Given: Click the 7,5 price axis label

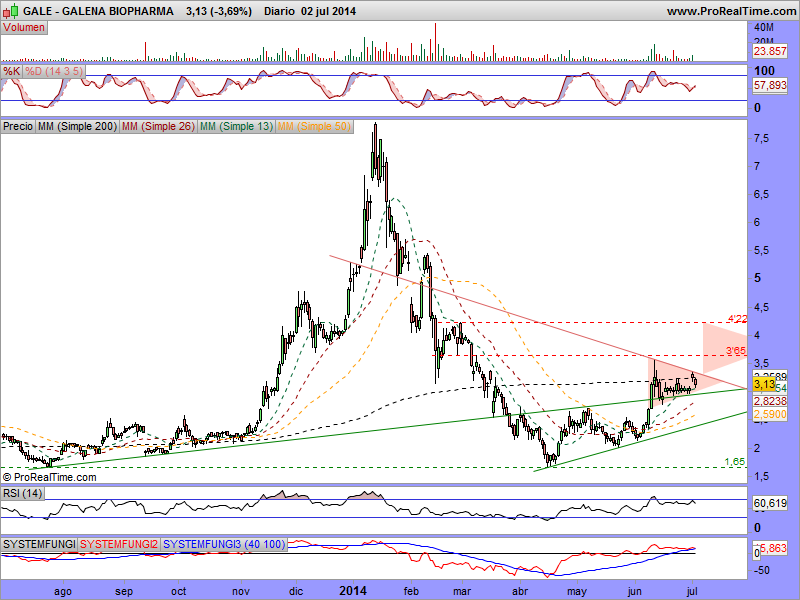Looking at the screenshot, I should pyautogui.click(x=761, y=139).
